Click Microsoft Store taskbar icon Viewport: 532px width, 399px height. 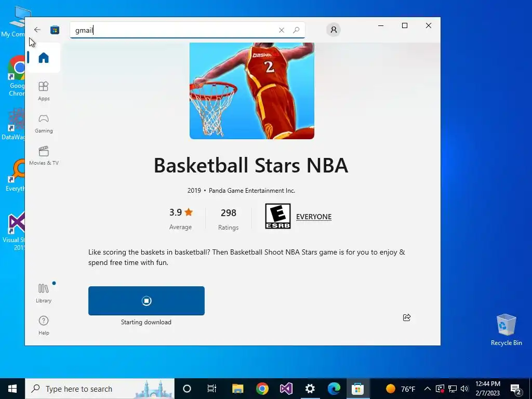pyautogui.click(x=357, y=389)
